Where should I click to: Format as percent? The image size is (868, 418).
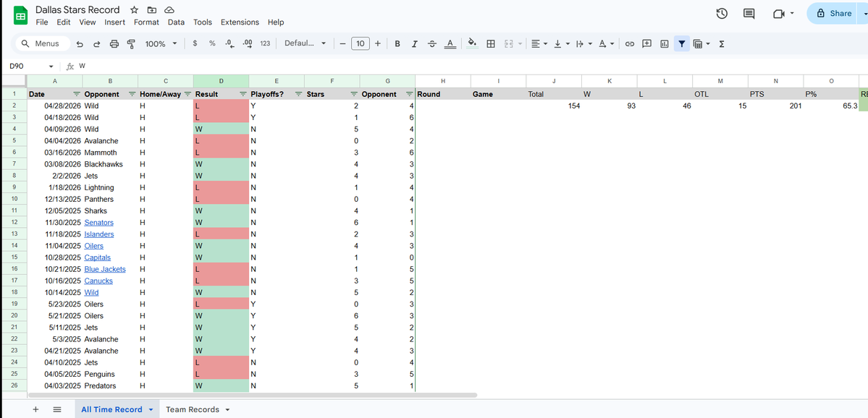(x=212, y=43)
